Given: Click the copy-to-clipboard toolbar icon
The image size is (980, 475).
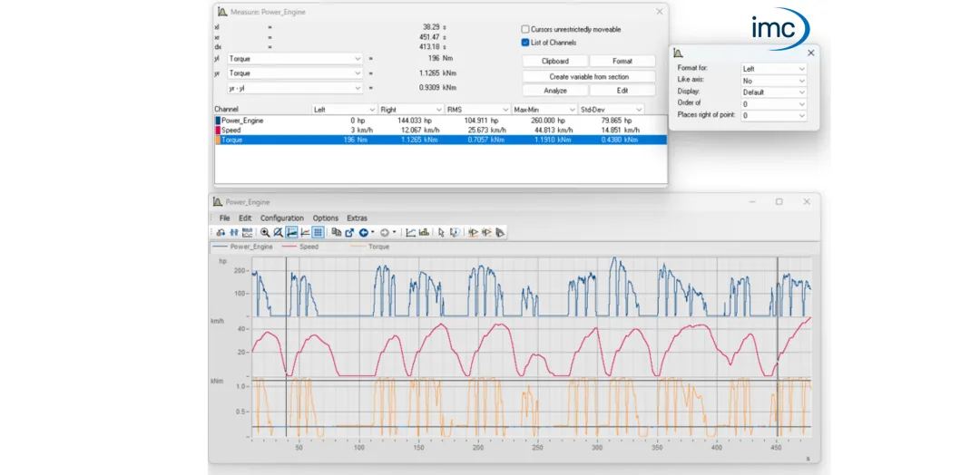Looking at the screenshot, I should point(337,233).
